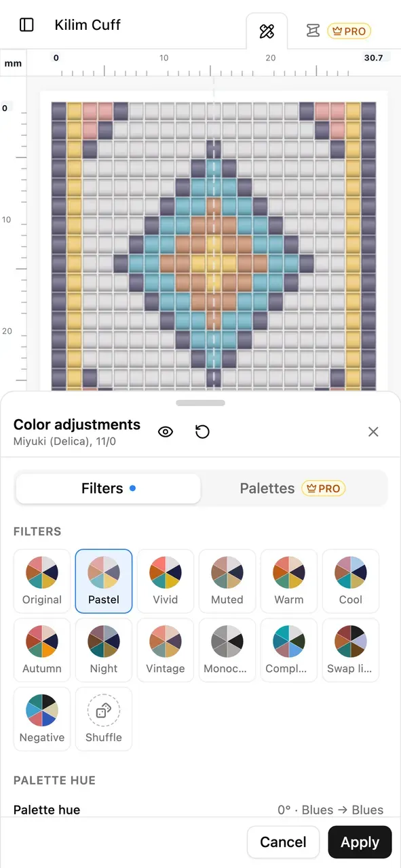Apply the Muted color filter
Image resolution: width=401 pixels, height=868 pixels.
(227, 581)
